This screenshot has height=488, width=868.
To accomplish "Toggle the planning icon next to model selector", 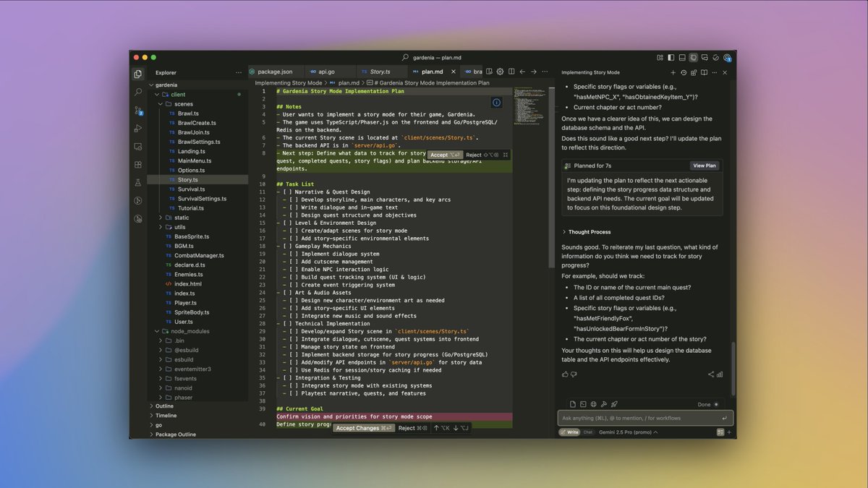I will coord(720,432).
